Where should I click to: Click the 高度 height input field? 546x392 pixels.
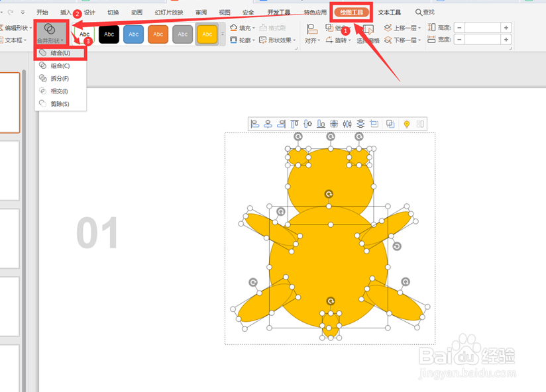point(482,28)
